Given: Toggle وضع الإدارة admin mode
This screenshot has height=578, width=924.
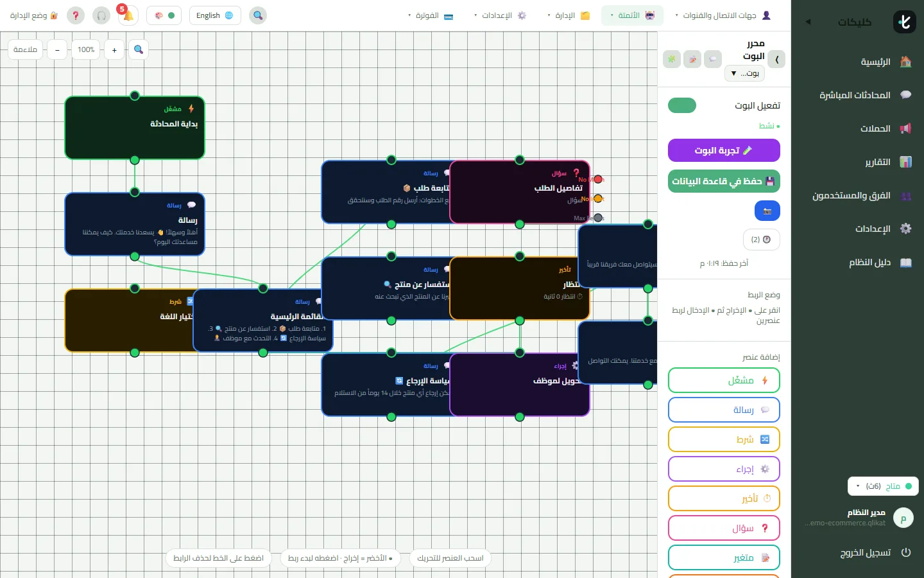Looking at the screenshot, I should click(35, 15).
